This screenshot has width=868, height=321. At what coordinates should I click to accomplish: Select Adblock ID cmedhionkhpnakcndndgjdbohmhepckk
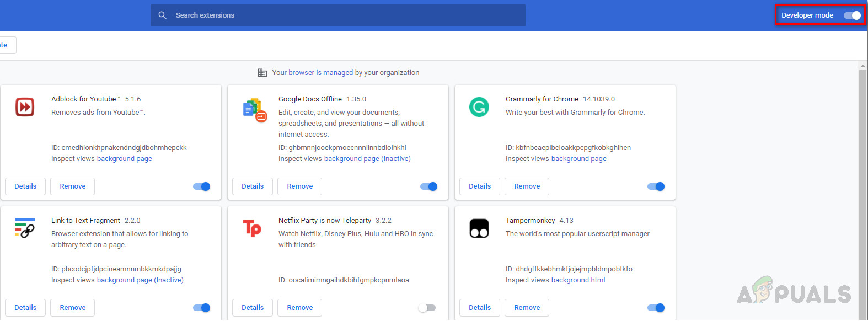coord(124,148)
